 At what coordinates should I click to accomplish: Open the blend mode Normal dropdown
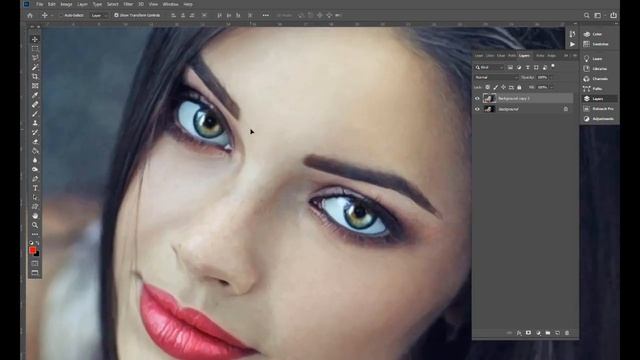[496, 77]
